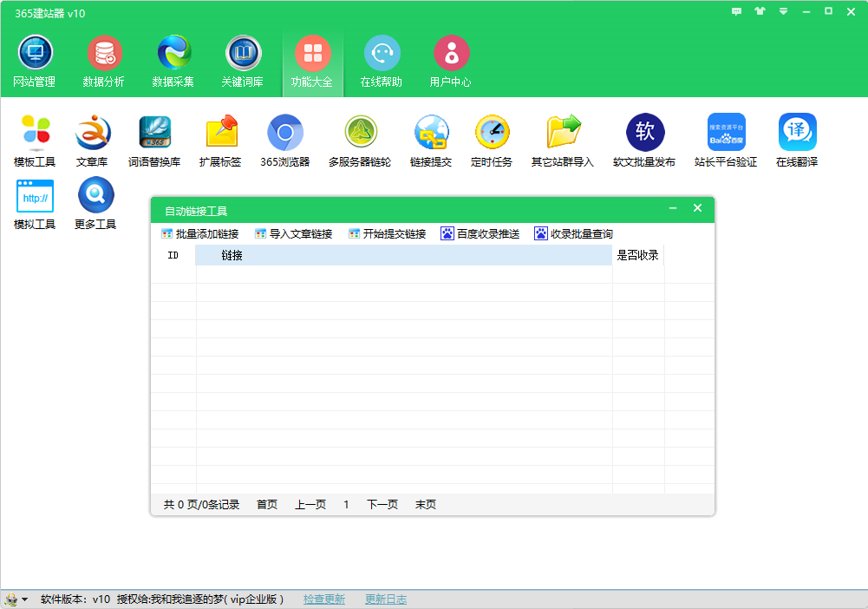Image resolution: width=868 pixels, height=609 pixels.
Task: Go to 首页 in the pagination bar
Action: [267, 504]
